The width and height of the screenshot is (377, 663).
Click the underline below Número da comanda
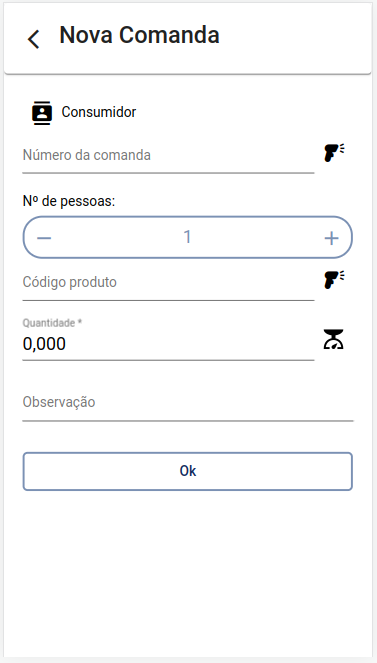click(x=168, y=173)
